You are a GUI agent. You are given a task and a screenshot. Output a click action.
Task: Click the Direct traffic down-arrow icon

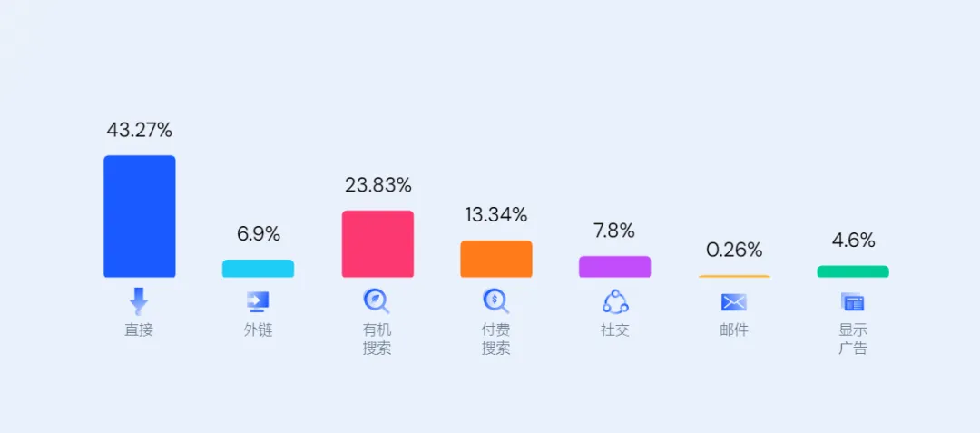point(139,300)
